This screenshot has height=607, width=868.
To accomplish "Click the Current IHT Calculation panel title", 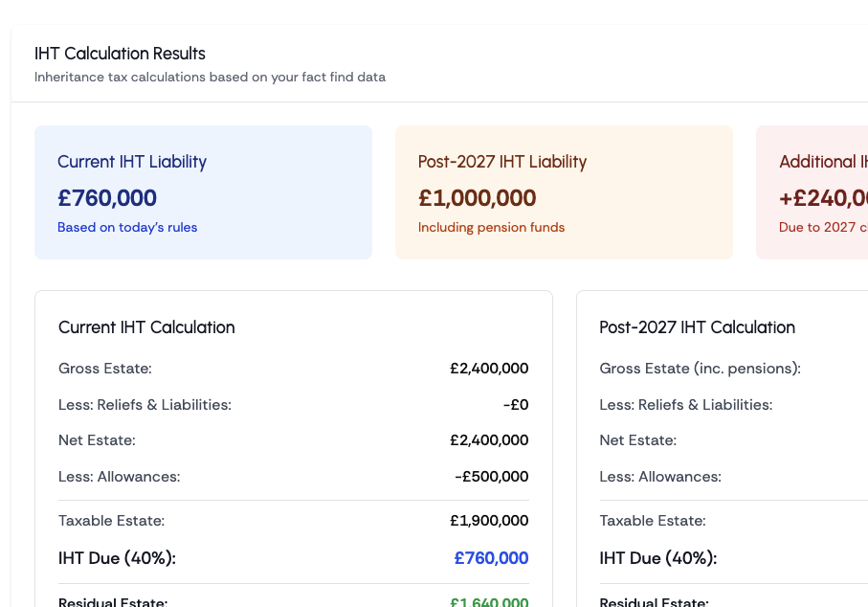I will coord(146,327).
